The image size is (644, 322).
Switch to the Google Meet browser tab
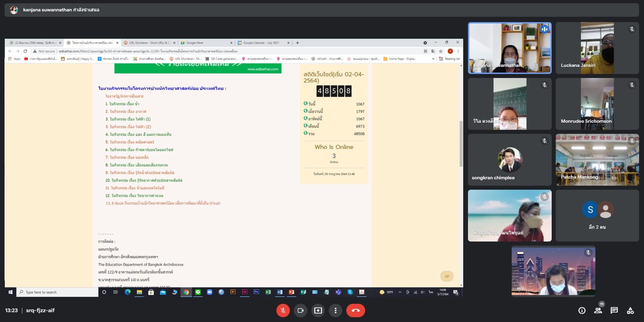click(206, 43)
